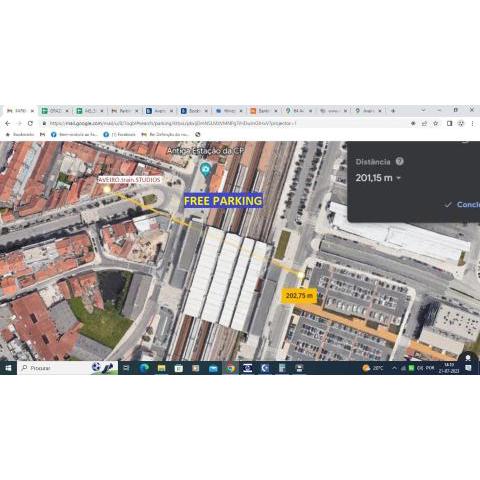Switch to the orange-icon browser tab
Screen dimensions: 480x480
pyautogui.click(x=263, y=111)
